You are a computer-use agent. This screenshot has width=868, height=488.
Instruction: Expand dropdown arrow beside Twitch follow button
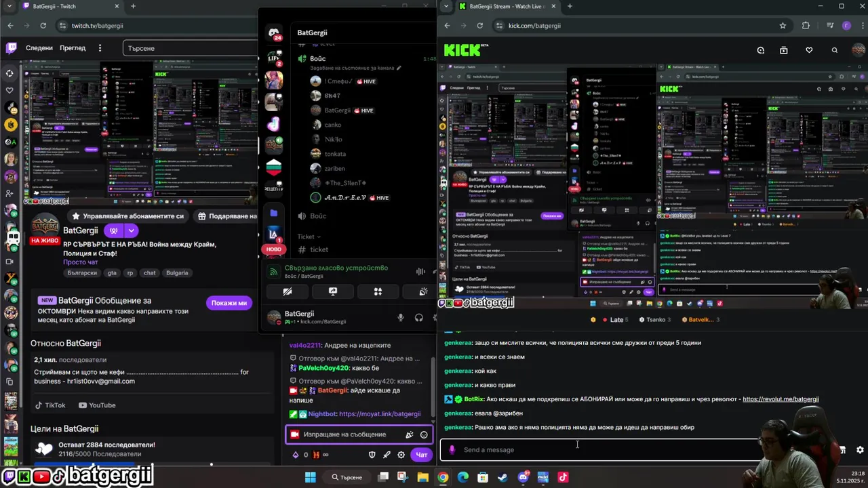131,230
